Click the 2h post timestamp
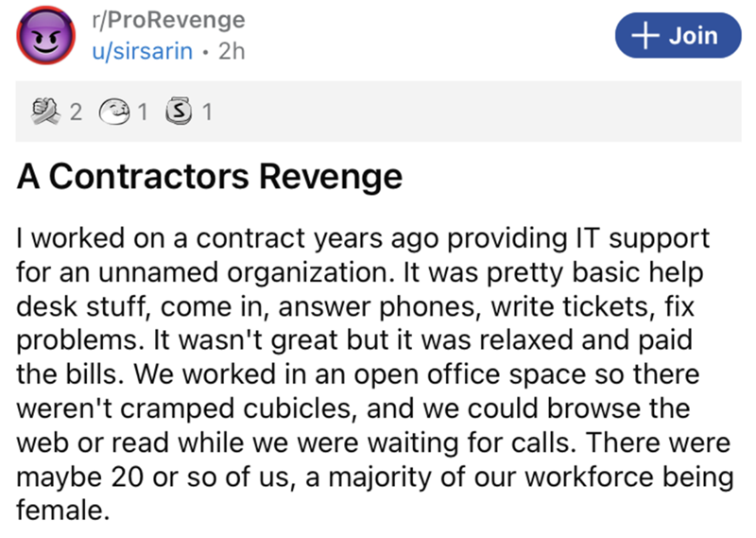This screenshot has height=538, width=756. pos(231,53)
